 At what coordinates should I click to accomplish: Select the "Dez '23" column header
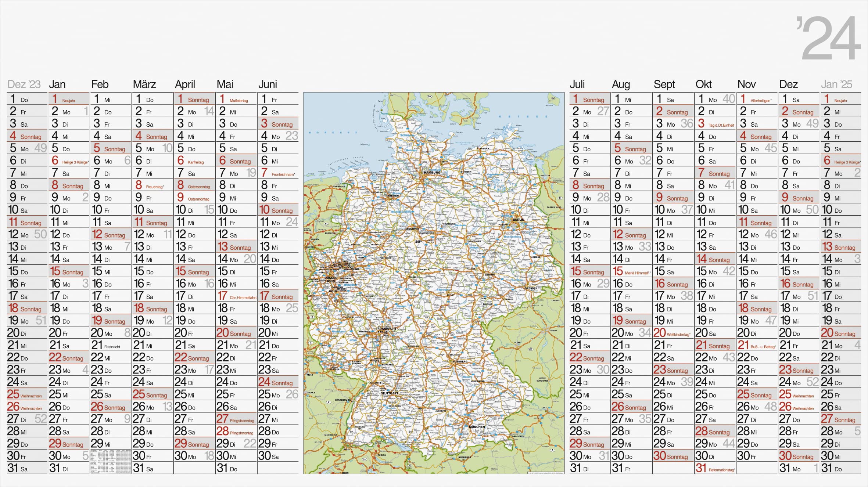point(24,84)
